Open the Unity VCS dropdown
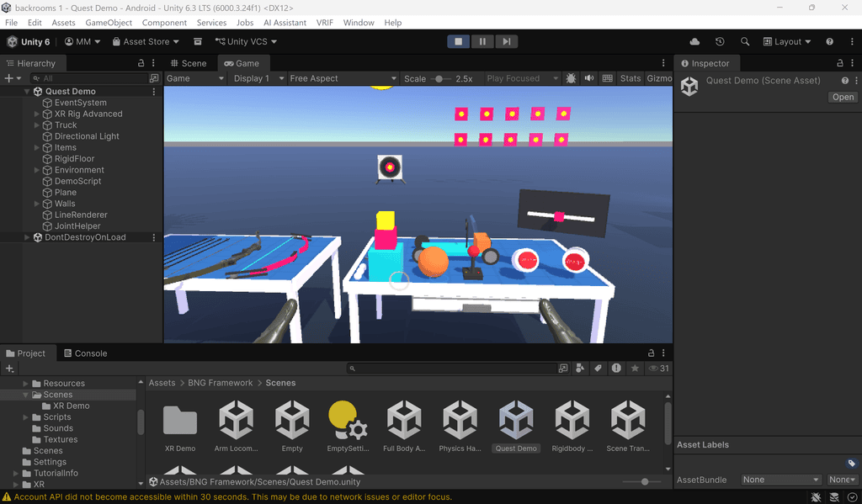The width and height of the screenshot is (862, 504). (246, 42)
